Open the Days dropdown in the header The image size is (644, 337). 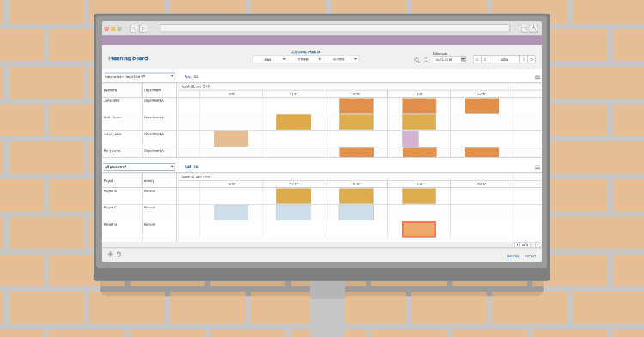click(270, 59)
